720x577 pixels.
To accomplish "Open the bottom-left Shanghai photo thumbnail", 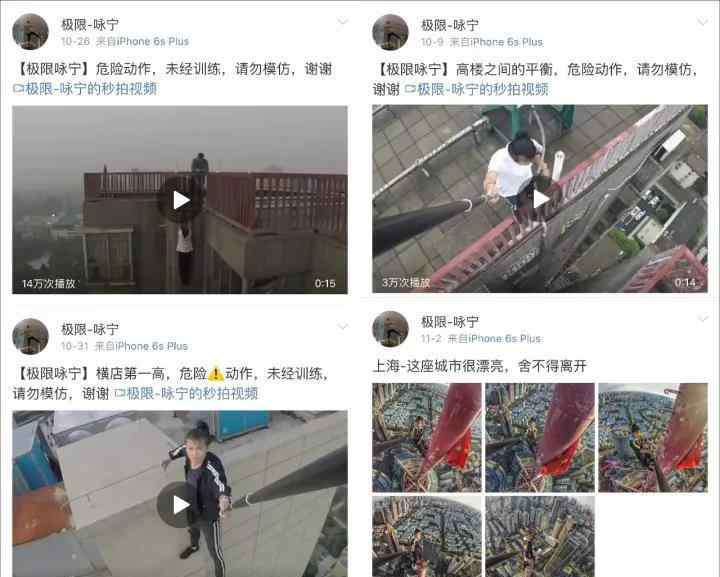I will pyautogui.click(x=427, y=536).
